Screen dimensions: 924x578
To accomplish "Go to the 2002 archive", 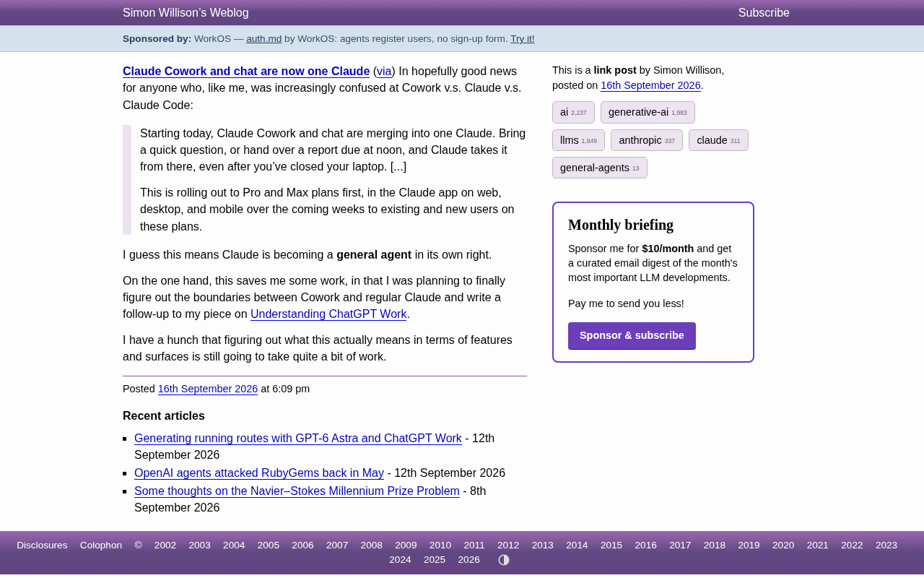I will 165,545.
